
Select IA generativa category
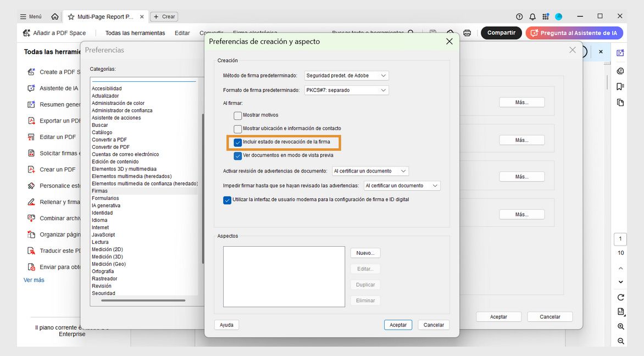pyautogui.click(x=106, y=205)
